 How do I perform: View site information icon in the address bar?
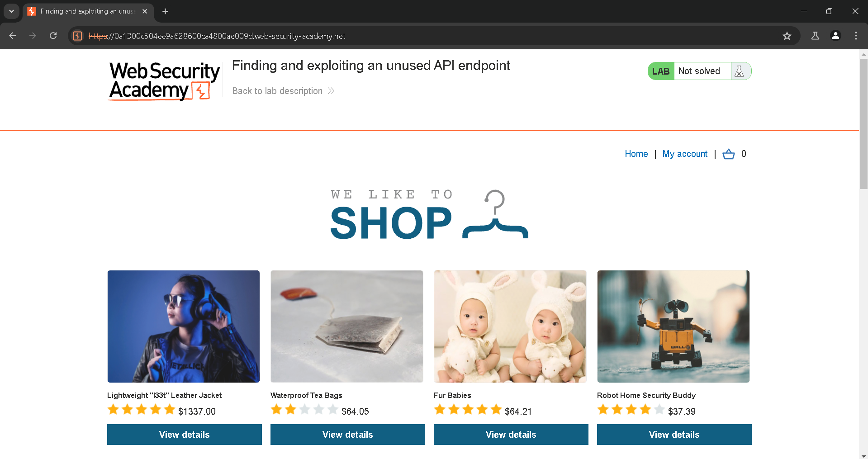[78, 36]
